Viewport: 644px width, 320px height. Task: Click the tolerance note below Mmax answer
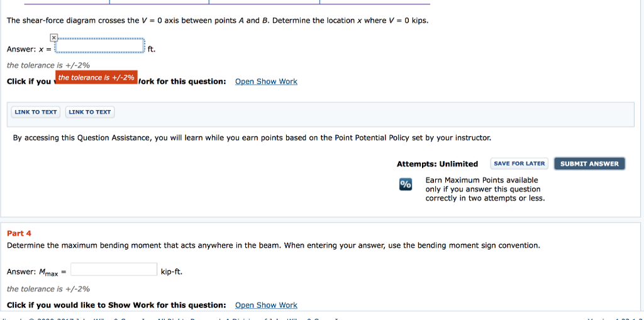click(48, 289)
